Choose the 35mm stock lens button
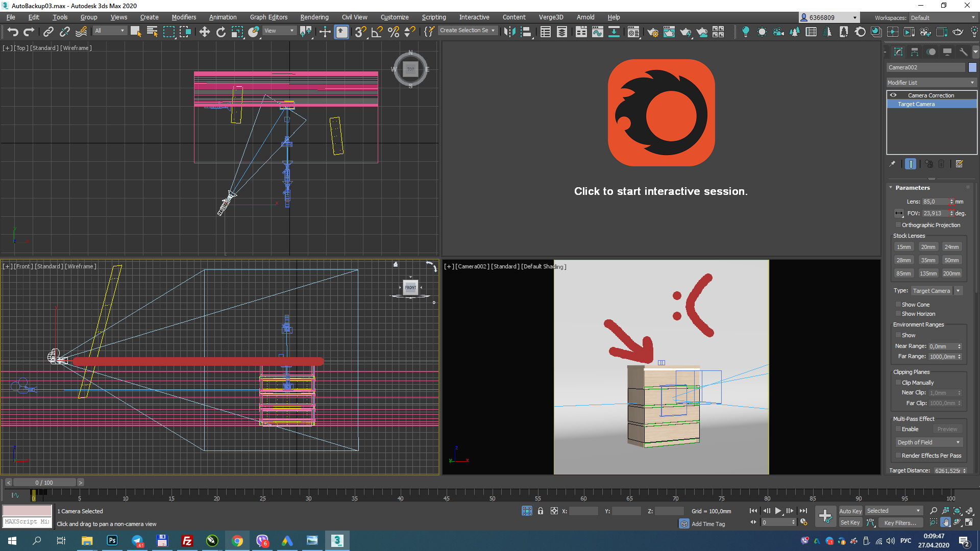 928,260
